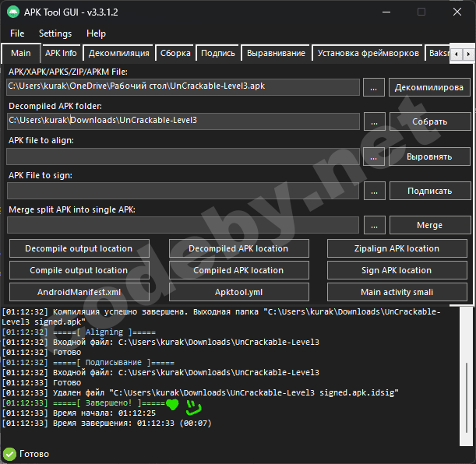
Task: Switch to the Декомпиляция tab
Action: click(118, 53)
